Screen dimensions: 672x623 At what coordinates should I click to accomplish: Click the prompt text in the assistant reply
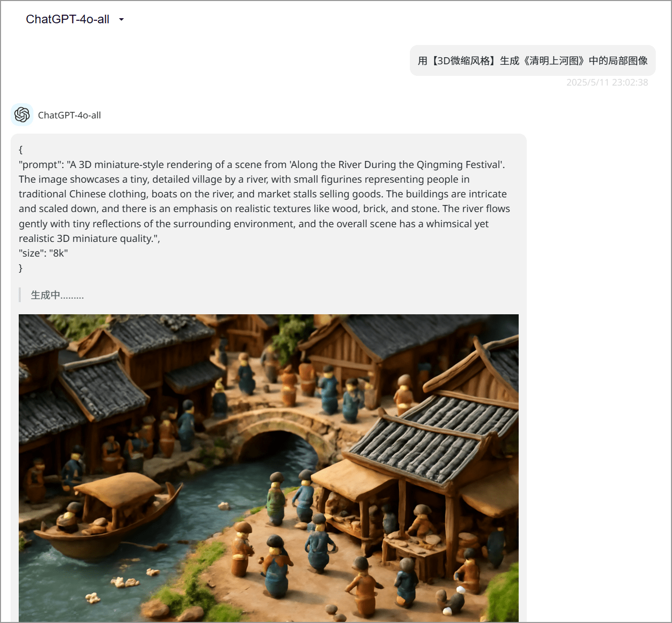264,201
